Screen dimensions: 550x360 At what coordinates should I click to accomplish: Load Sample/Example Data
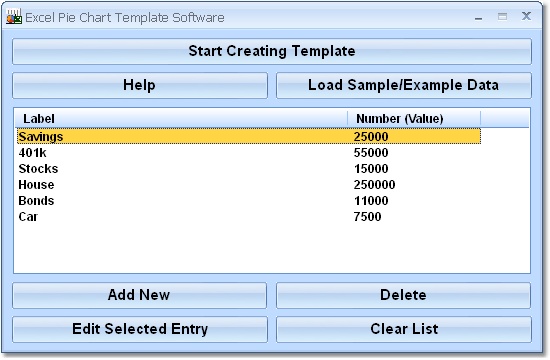(404, 85)
